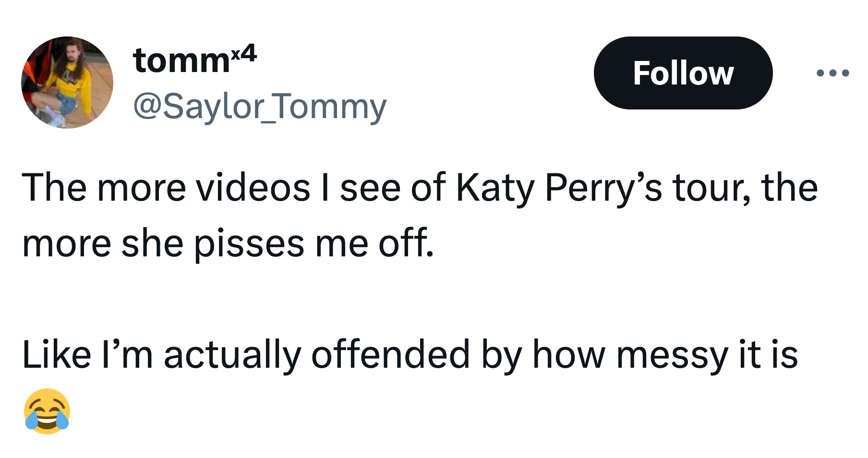Click the word "actually" in the tweet
The height and width of the screenshot is (458, 868).
pos(232,355)
